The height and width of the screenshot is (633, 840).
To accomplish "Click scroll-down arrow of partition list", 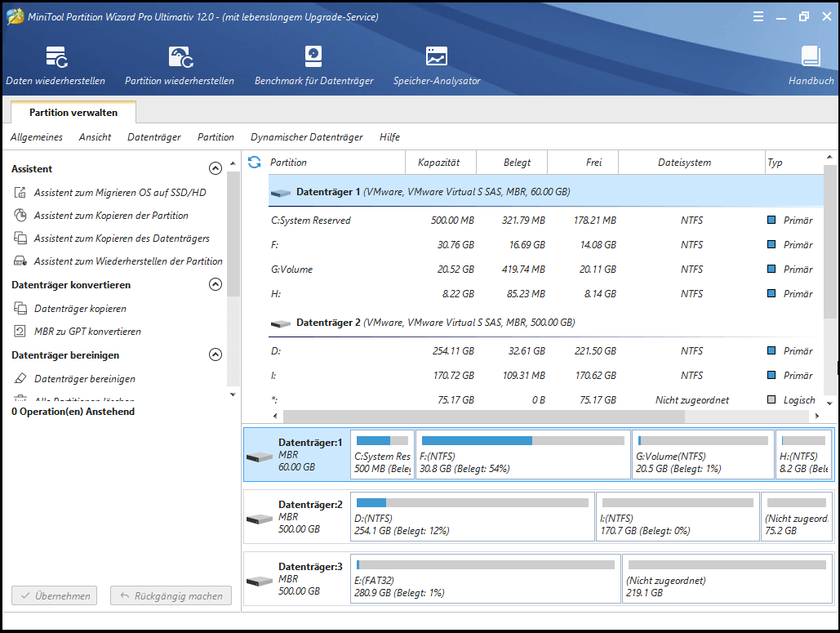I will click(829, 403).
